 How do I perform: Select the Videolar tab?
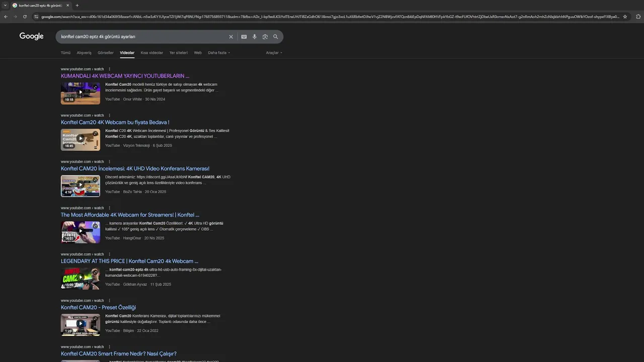pyautogui.click(x=127, y=53)
